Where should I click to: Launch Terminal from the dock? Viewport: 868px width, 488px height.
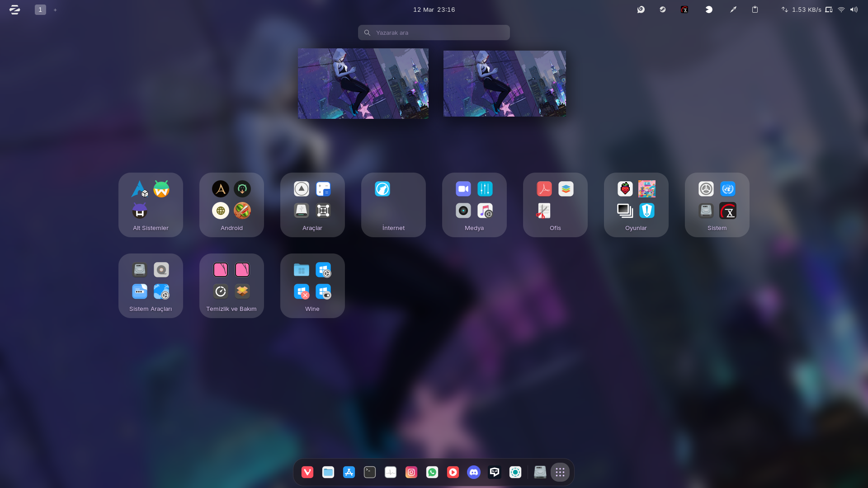[370, 472]
